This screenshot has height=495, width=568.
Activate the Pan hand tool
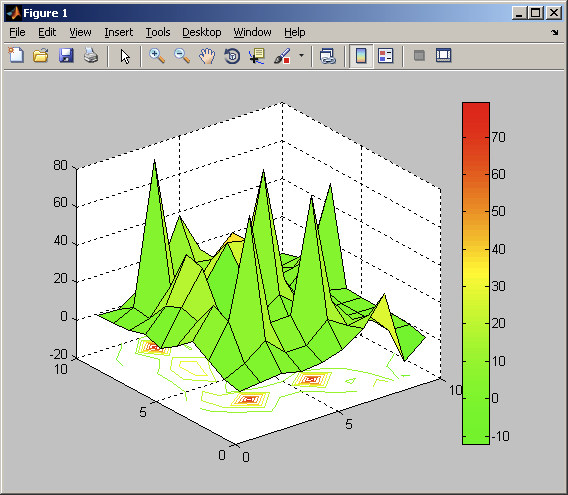[x=207, y=56]
